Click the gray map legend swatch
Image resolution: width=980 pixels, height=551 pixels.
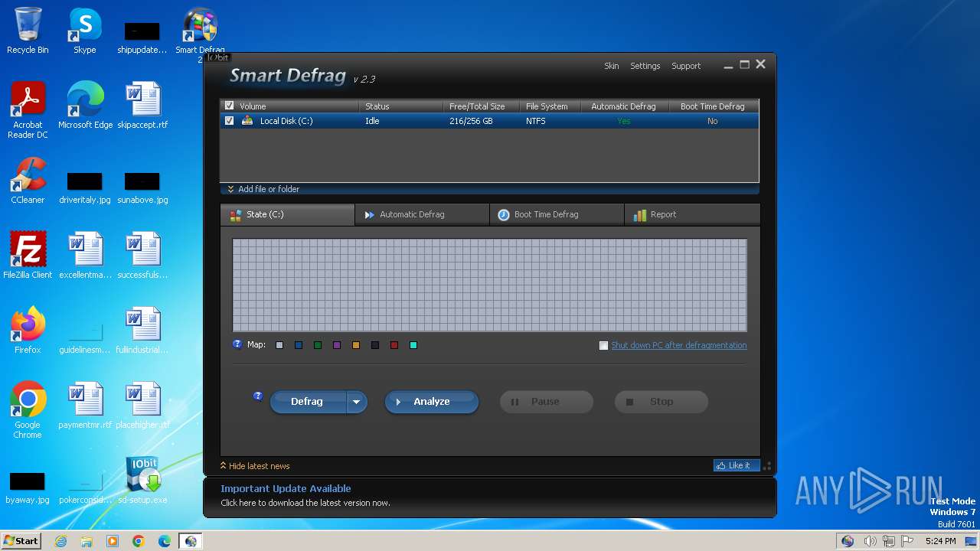pyautogui.click(x=279, y=346)
